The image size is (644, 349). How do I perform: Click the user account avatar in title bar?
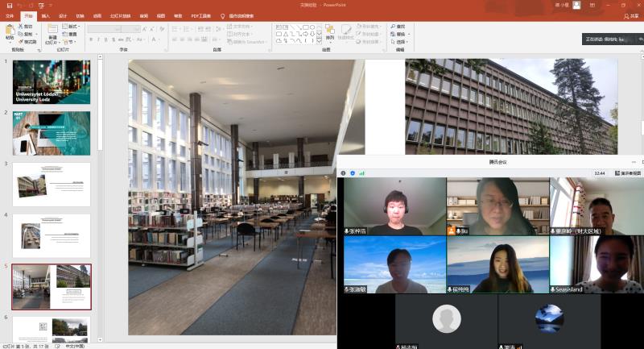point(576,5)
